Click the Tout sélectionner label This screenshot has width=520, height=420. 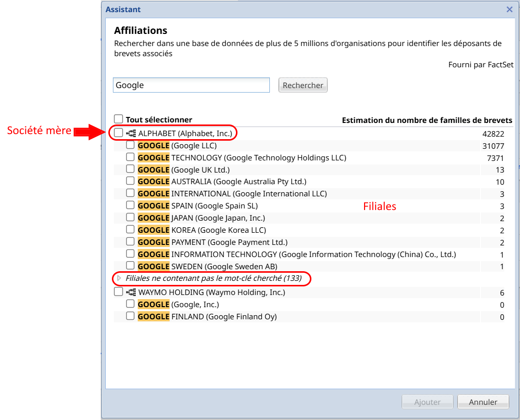click(159, 119)
